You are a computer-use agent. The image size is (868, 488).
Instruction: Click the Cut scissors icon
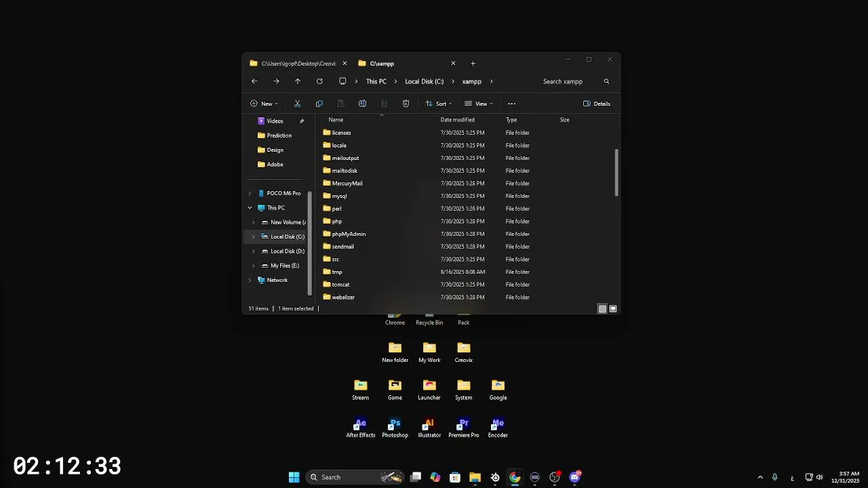[x=297, y=104]
